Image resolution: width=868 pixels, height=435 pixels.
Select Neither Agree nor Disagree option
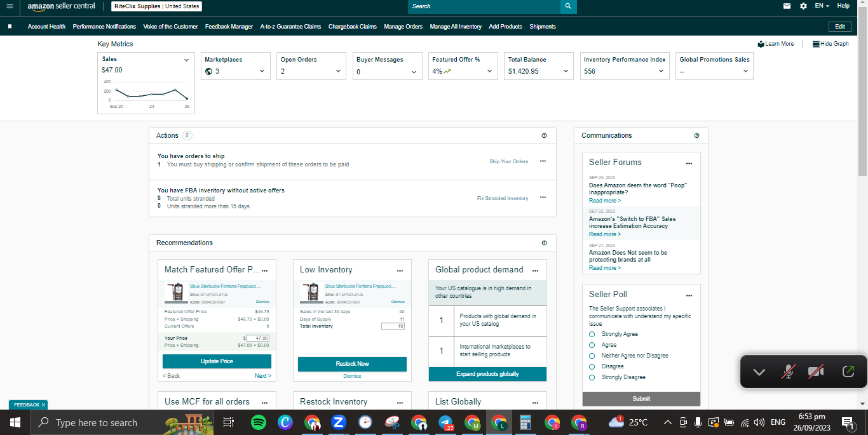592,356
